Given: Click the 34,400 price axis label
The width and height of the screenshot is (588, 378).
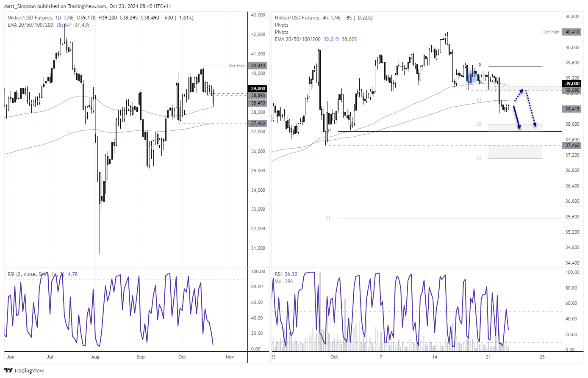Looking at the screenshot, I should 572,263.
